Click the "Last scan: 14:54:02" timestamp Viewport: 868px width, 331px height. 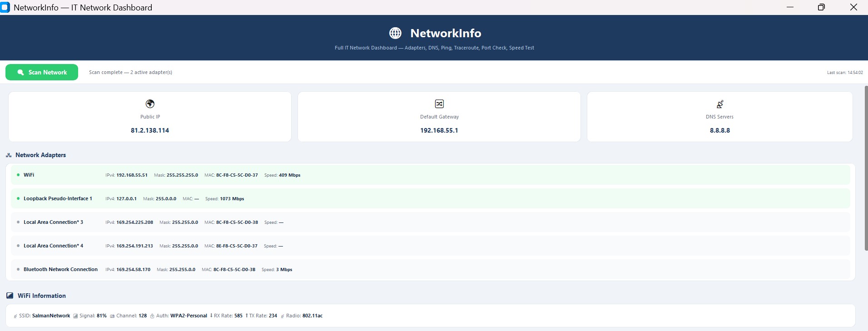coord(845,73)
